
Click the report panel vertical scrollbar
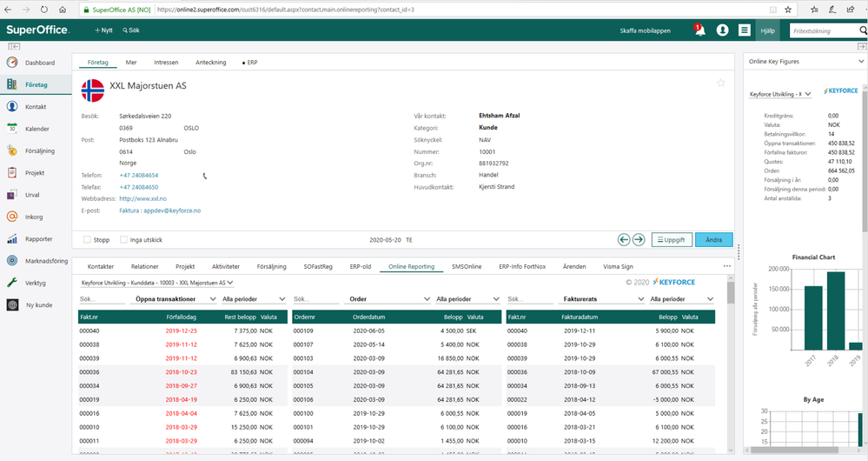731,292
